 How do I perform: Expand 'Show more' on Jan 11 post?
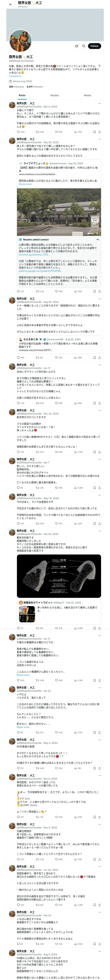(23, 675)
